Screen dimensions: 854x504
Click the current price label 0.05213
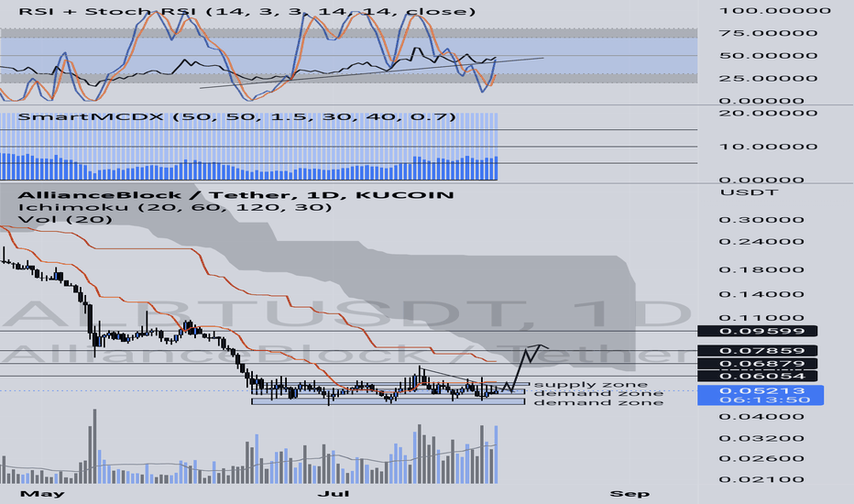point(761,390)
